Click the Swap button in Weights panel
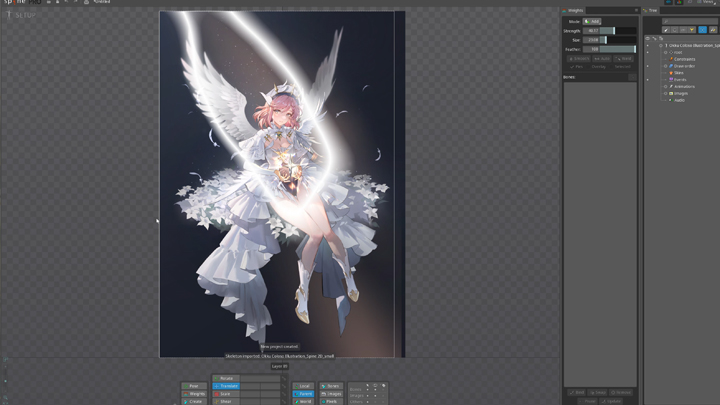The height and width of the screenshot is (405, 720). click(x=598, y=393)
